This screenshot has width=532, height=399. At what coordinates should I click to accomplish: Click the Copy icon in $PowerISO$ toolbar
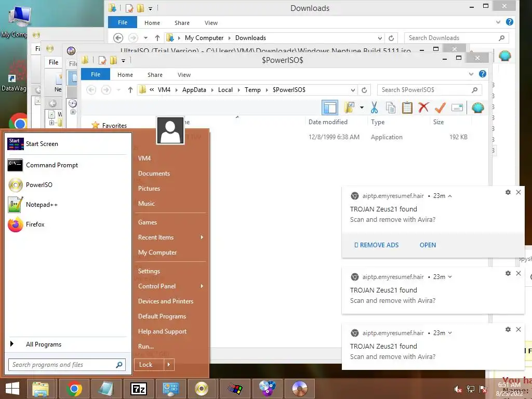coord(391,108)
